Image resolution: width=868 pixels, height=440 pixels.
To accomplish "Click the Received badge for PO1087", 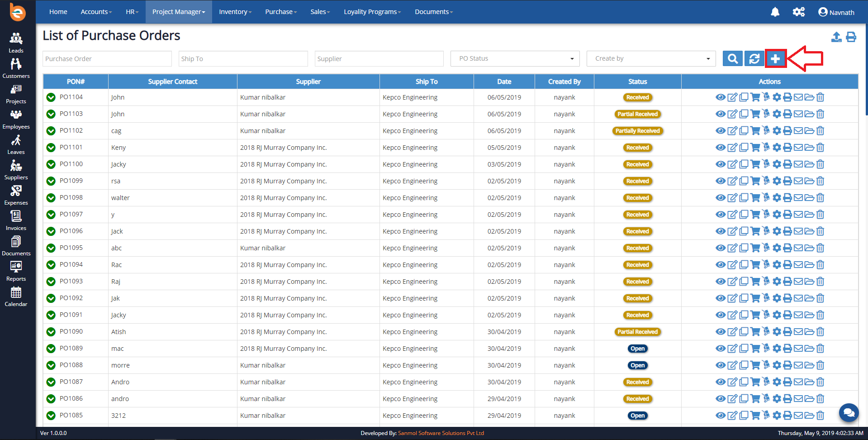I will click(638, 382).
